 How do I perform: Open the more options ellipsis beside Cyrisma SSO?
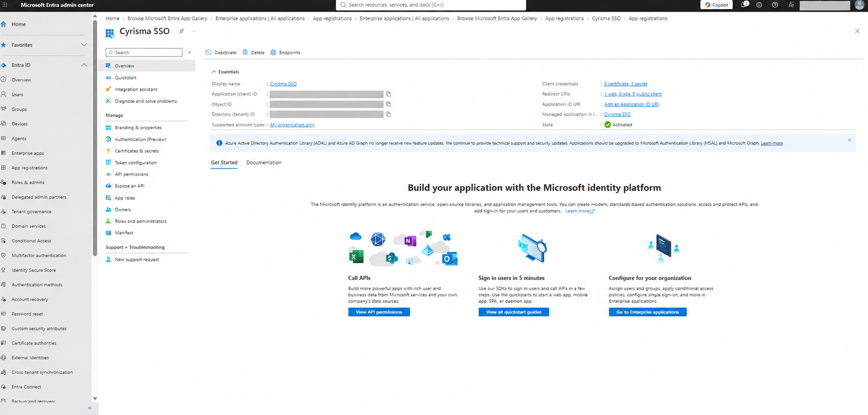[x=194, y=31]
